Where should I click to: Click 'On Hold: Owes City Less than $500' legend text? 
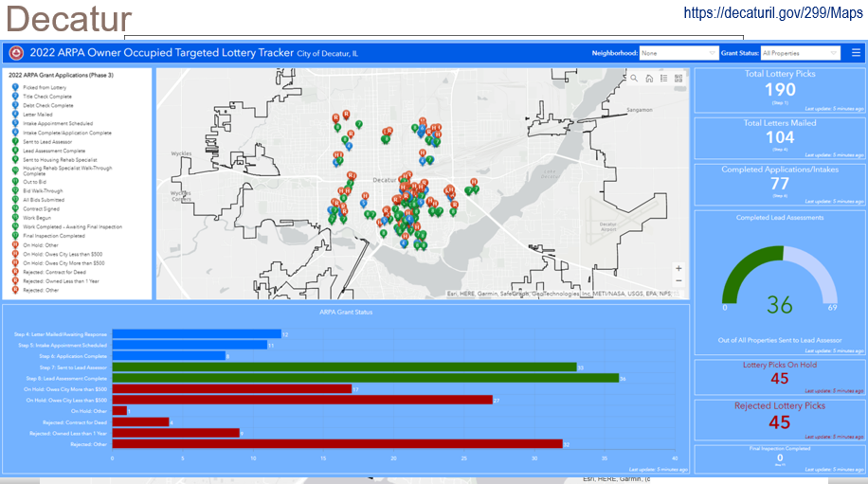tap(63, 254)
